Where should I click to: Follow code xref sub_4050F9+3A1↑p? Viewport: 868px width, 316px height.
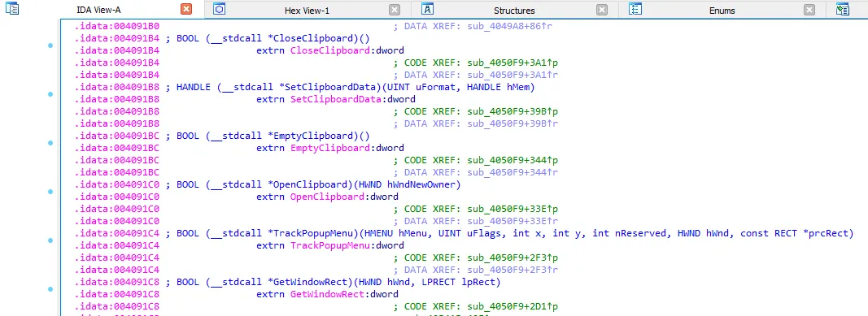512,63
